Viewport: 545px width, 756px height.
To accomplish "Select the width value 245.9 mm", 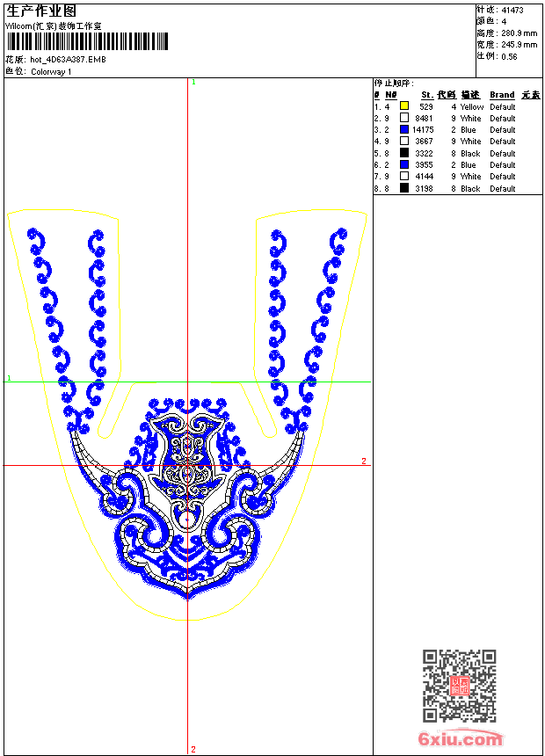I will [520, 44].
